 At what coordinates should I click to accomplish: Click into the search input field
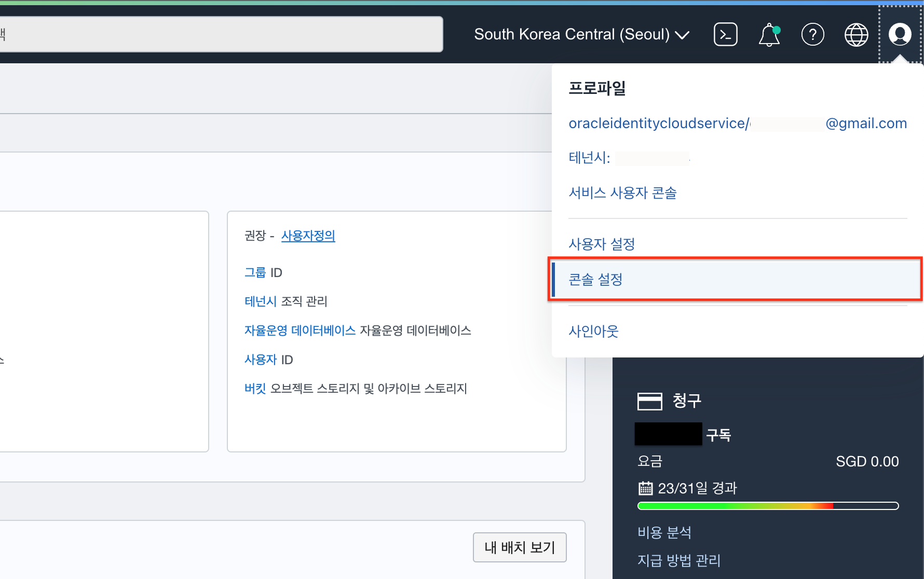[221, 34]
